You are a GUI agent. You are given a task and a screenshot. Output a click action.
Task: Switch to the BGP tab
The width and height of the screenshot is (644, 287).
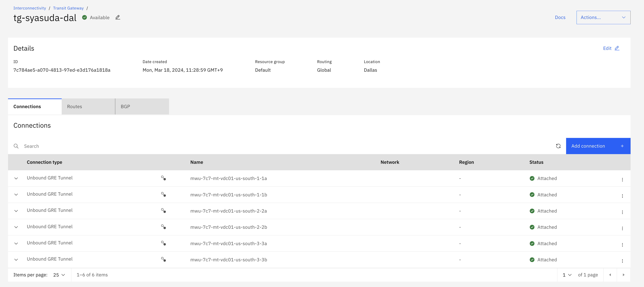click(142, 107)
